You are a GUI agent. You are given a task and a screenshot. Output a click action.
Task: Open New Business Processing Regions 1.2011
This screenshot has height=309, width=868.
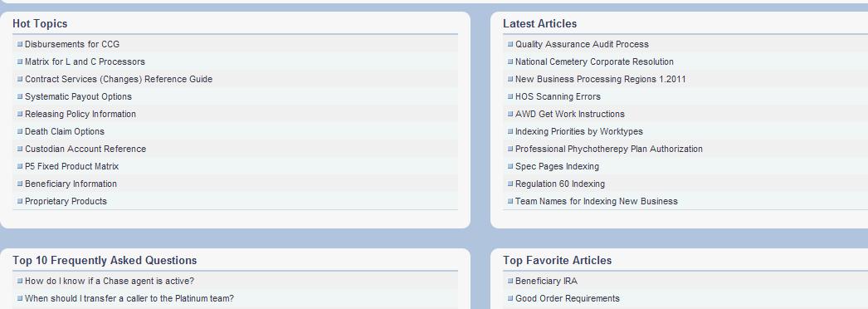[x=601, y=79]
